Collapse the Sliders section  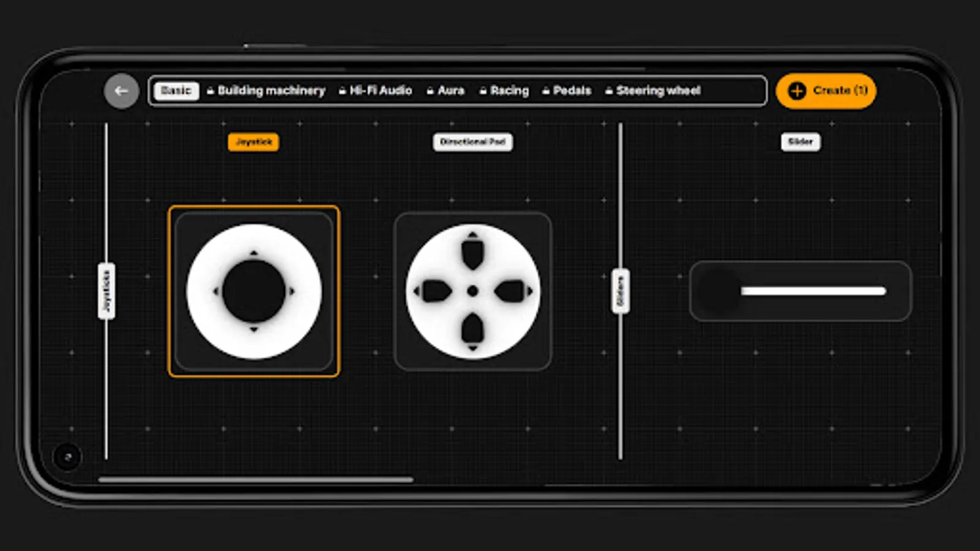click(x=620, y=289)
